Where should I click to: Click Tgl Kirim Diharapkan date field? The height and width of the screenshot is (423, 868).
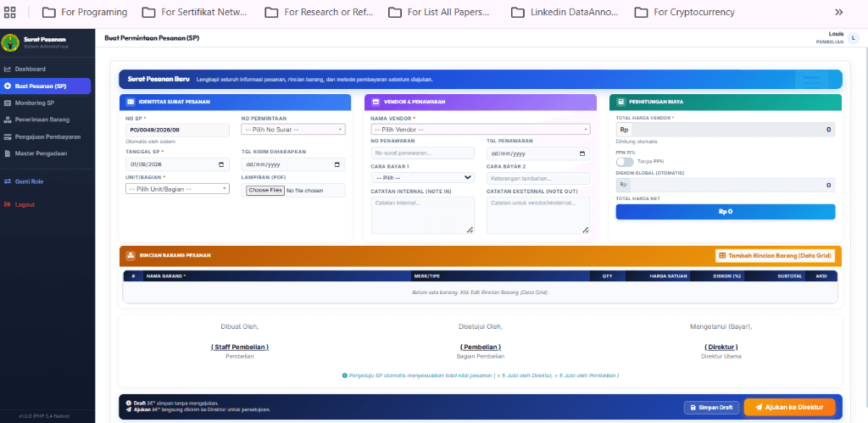click(293, 164)
